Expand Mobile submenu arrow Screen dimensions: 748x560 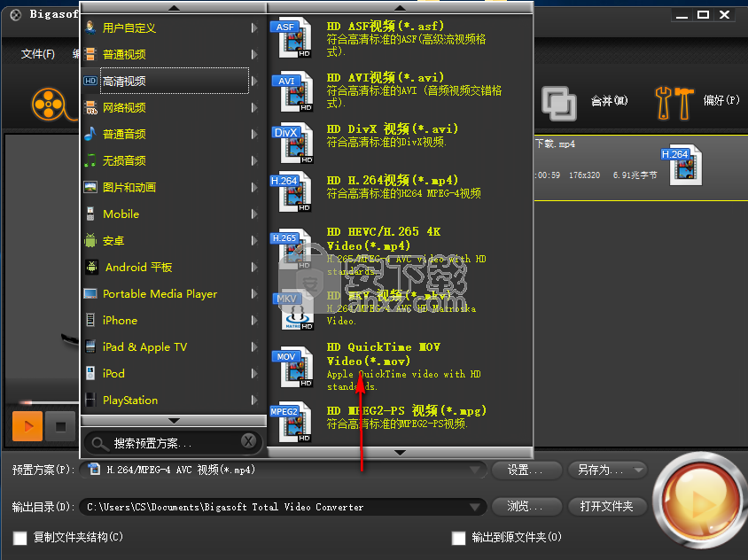click(254, 214)
